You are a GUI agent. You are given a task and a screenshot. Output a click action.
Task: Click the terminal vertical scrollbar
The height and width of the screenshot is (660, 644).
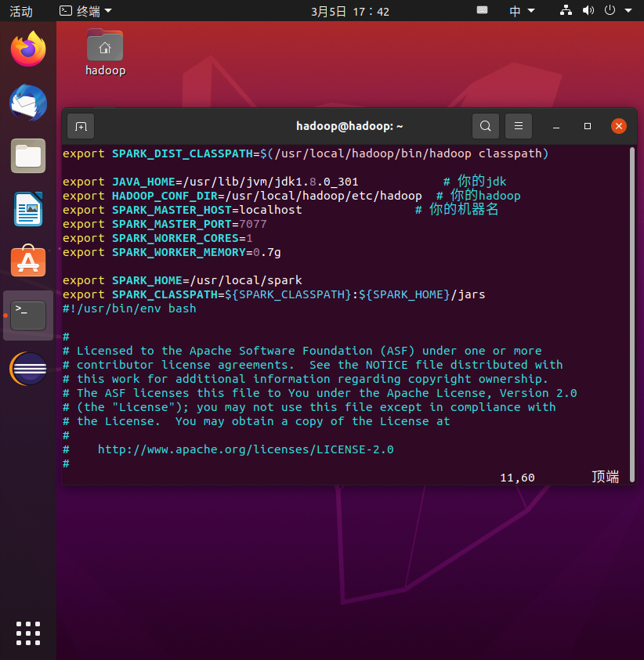[x=631, y=315]
